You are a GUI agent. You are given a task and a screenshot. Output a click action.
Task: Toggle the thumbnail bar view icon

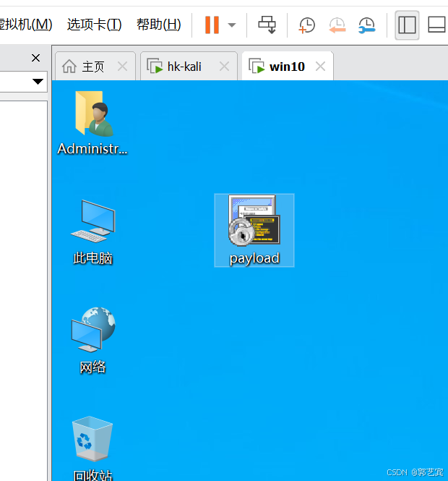[x=436, y=25]
